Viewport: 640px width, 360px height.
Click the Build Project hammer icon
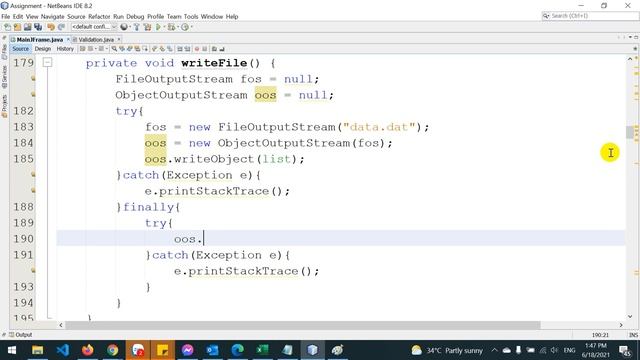137,27
